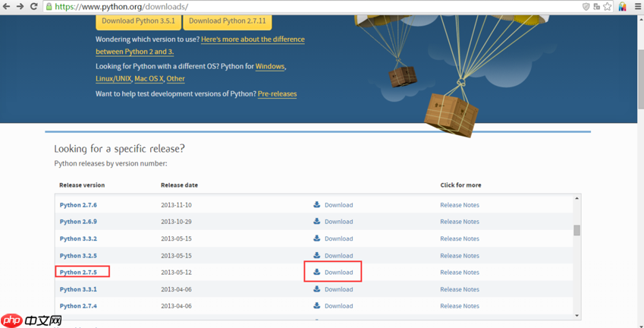
Task: Click Download text for Python 3.3.1
Action: pyautogui.click(x=338, y=289)
